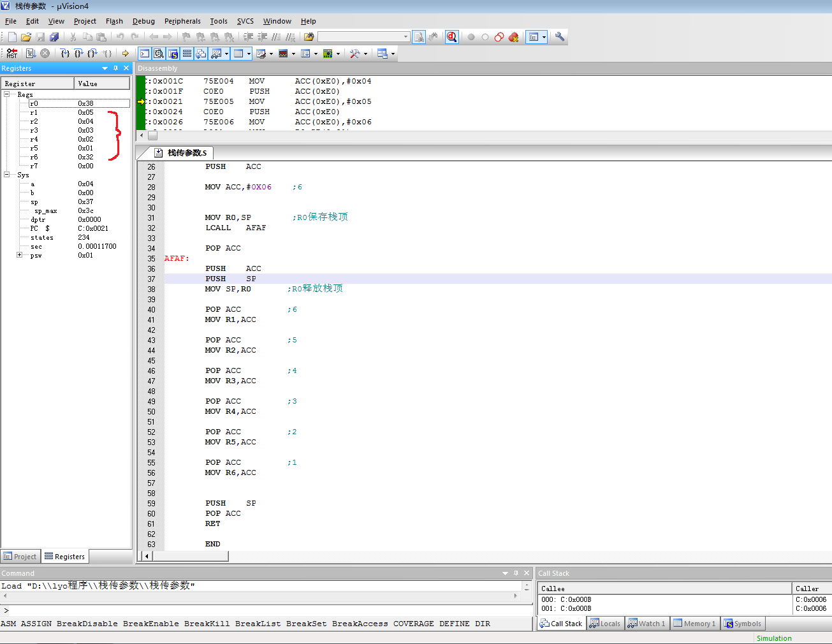Open the Trace windows toolbar icon
Screen dimensions: 832x644
click(x=305, y=54)
